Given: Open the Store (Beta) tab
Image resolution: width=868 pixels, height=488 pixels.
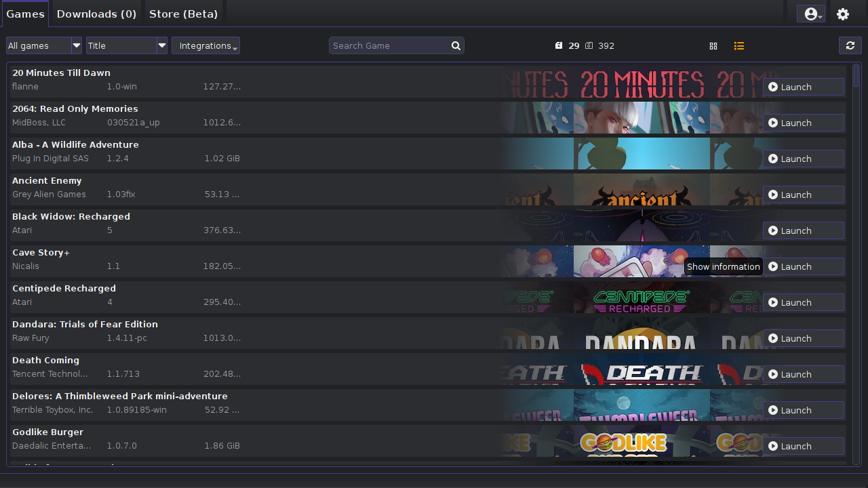Looking at the screenshot, I should click(x=183, y=14).
